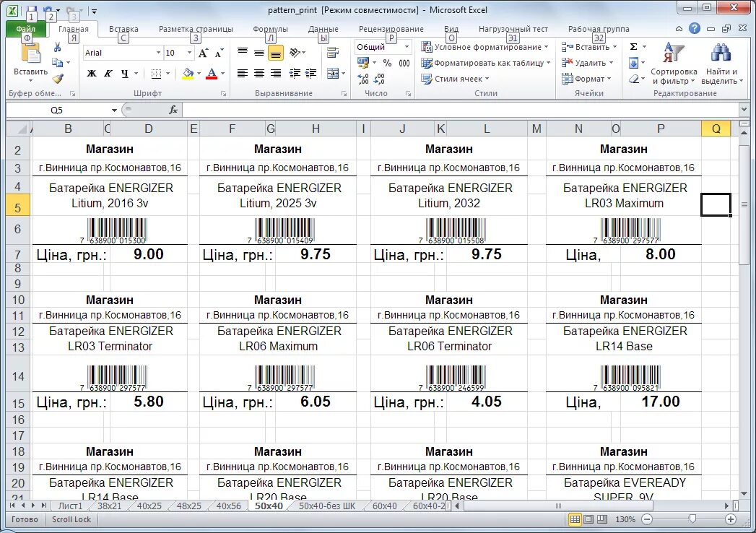
Task: Click the accounting currency format icon
Action: click(363, 63)
